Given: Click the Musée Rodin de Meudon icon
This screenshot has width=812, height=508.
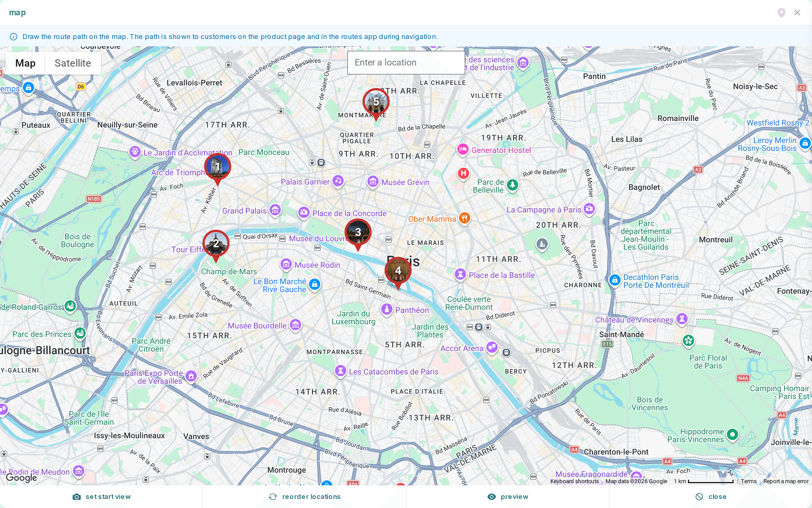Looking at the screenshot, I should [79, 471].
